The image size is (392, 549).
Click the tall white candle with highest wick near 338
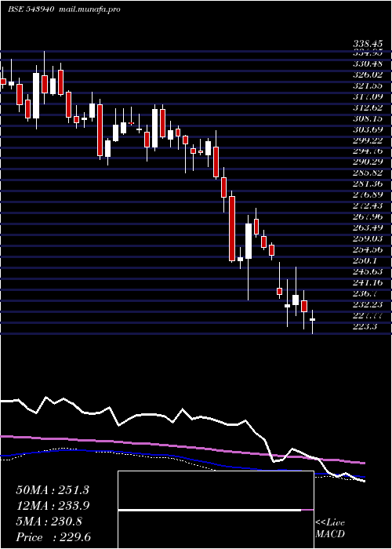[36, 96]
